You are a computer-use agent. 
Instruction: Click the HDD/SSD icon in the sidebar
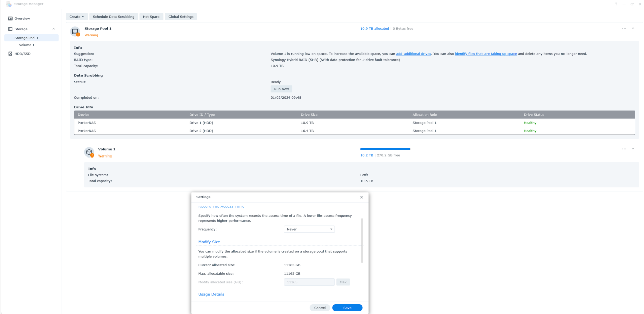pos(10,54)
